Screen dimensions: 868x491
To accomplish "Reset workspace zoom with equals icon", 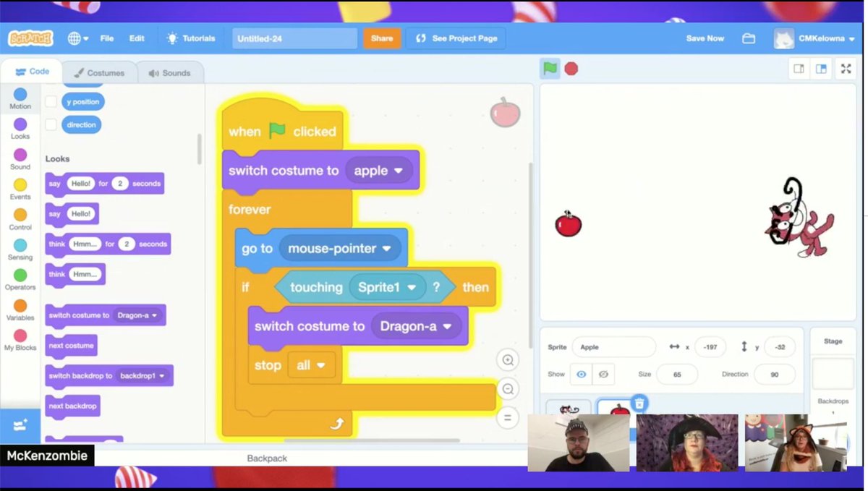I will [508, 418].
